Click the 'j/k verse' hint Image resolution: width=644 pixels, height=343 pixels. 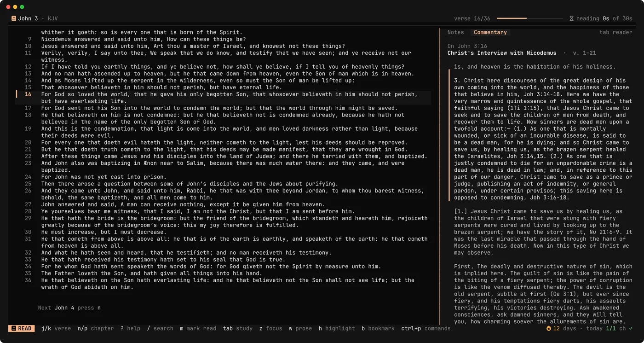(x=56, y=328)
